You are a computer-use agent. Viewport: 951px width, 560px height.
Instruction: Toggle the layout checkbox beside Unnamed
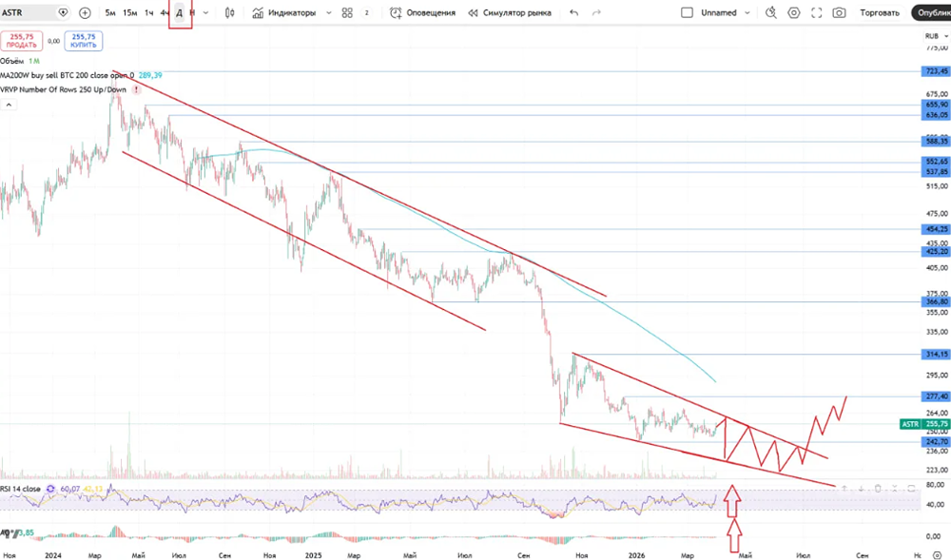(x=688, y=12)
